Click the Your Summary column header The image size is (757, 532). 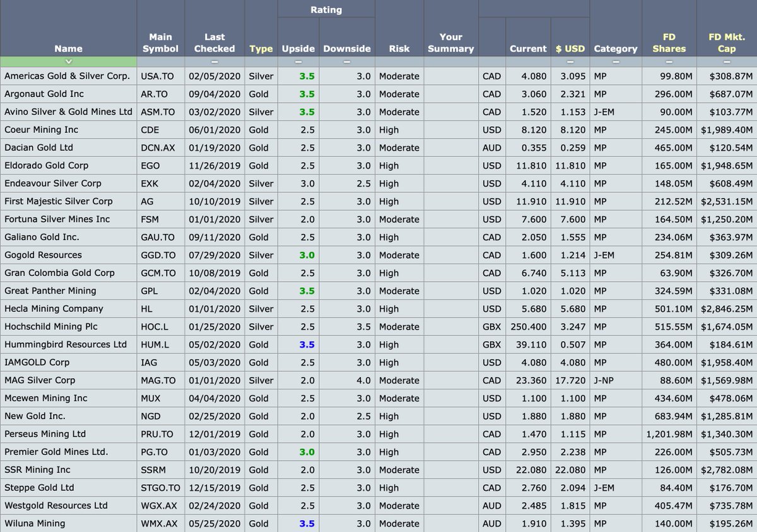451,43
